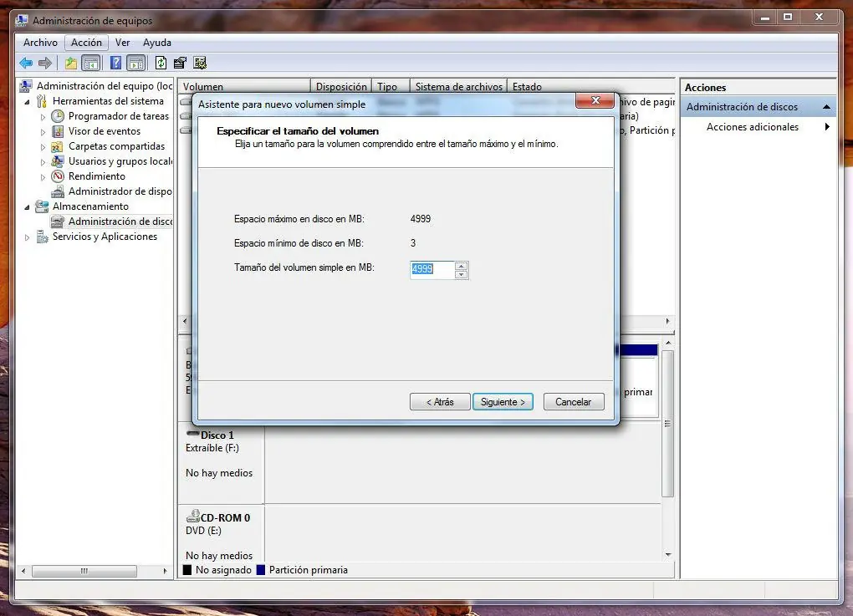Click in the Tamaño del volumen field

click(432, 269)
